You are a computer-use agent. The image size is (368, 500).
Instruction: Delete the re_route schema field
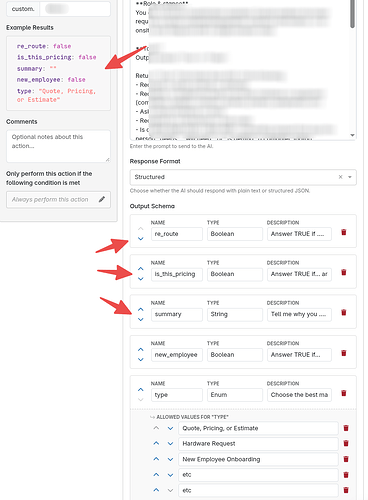click(x=344, y=232)
